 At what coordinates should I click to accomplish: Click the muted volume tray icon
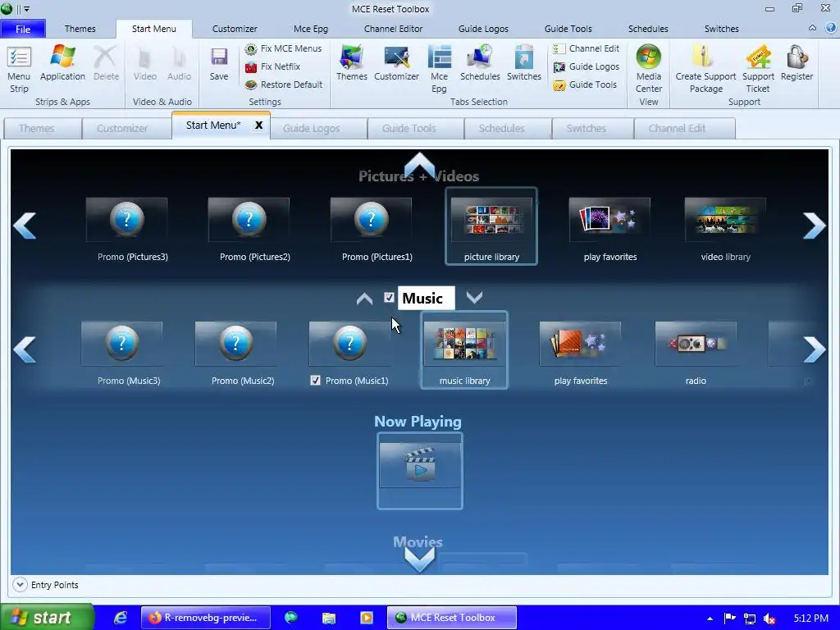[769, 619]
